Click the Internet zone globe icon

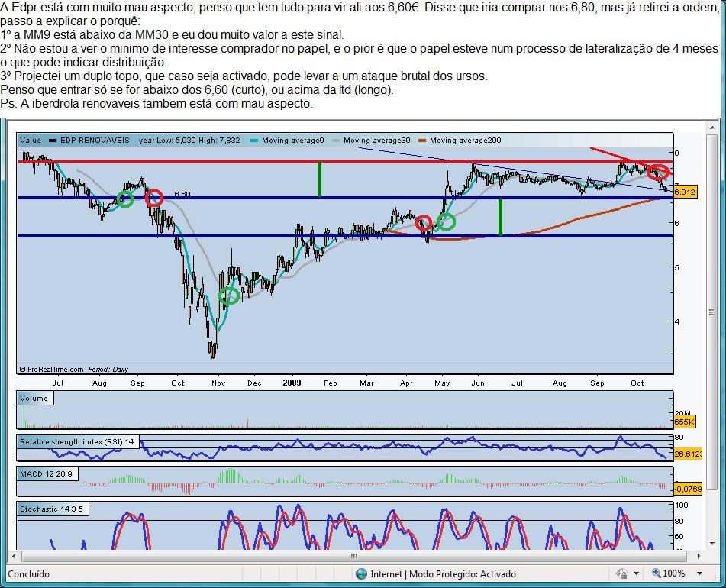click(x=361, y=574)
